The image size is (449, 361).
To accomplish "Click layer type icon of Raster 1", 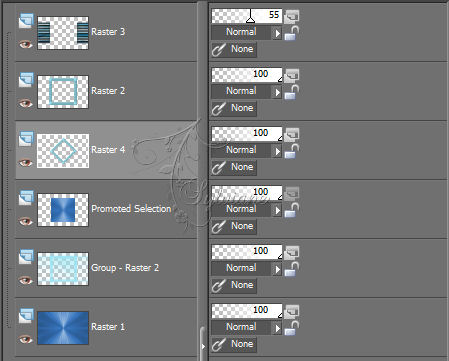I will pos(26,316).
